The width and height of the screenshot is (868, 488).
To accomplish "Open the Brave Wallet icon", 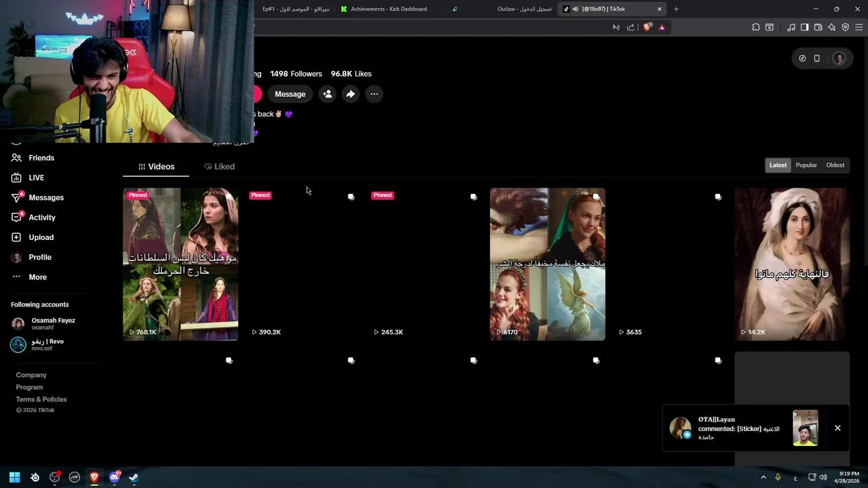I will 818,27.
